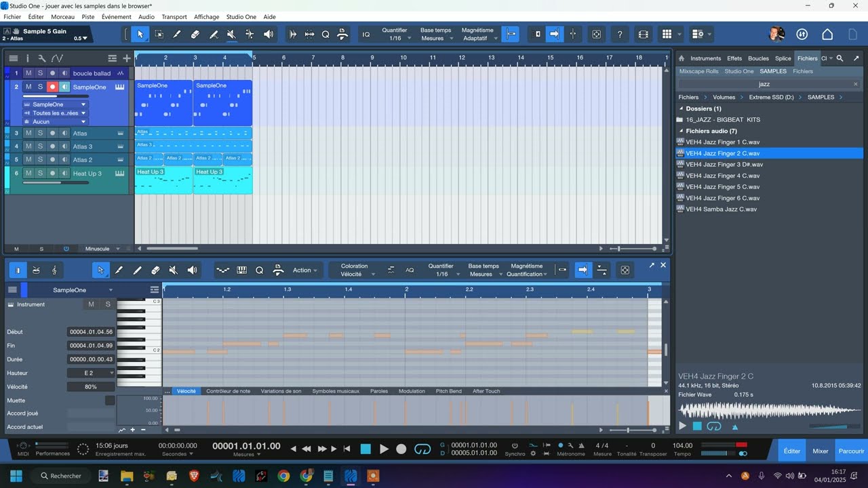Select the editor Line tool

pyautogui.click(x=137, y=270)
